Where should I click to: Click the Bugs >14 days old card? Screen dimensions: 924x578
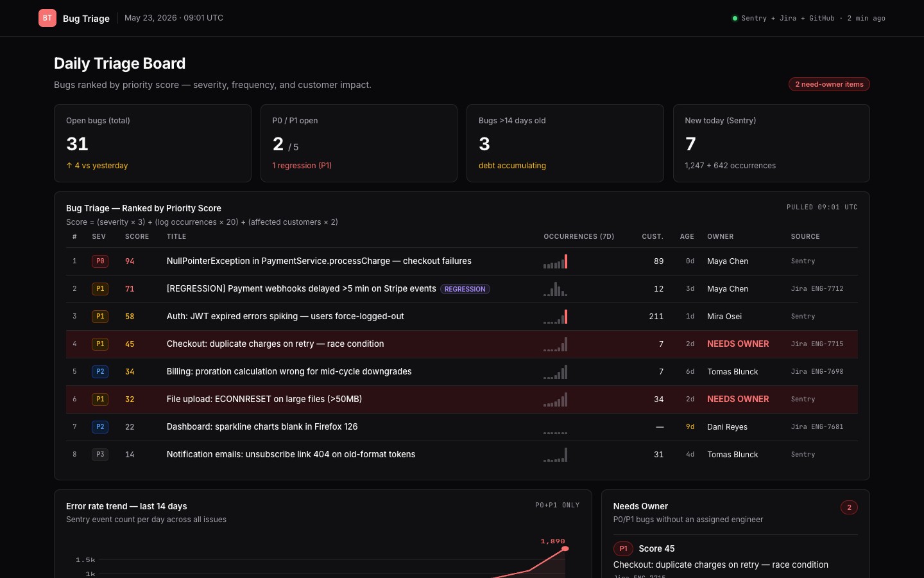(x=565, y=143)
